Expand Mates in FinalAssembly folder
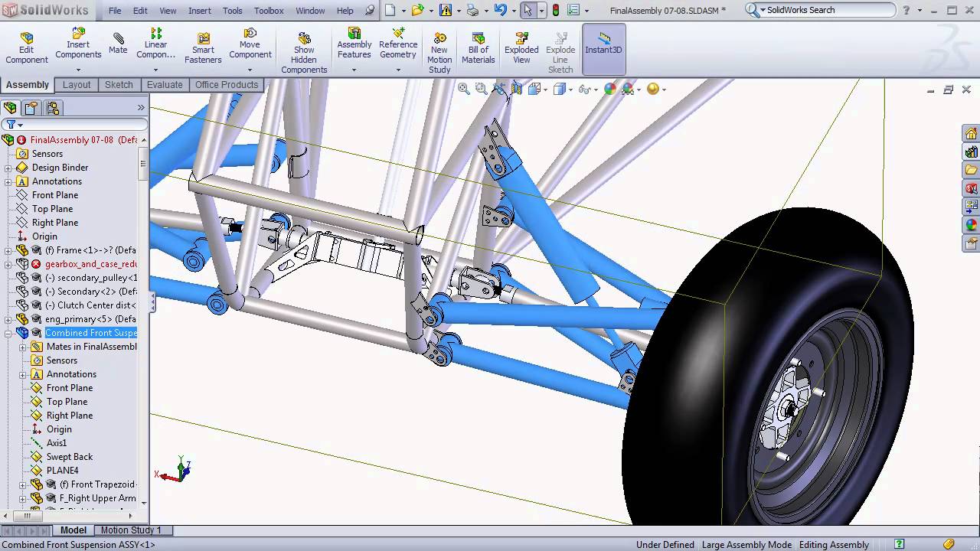Image resolution: width=980 pixels, height=551 pixels. (x=23, y=347)
